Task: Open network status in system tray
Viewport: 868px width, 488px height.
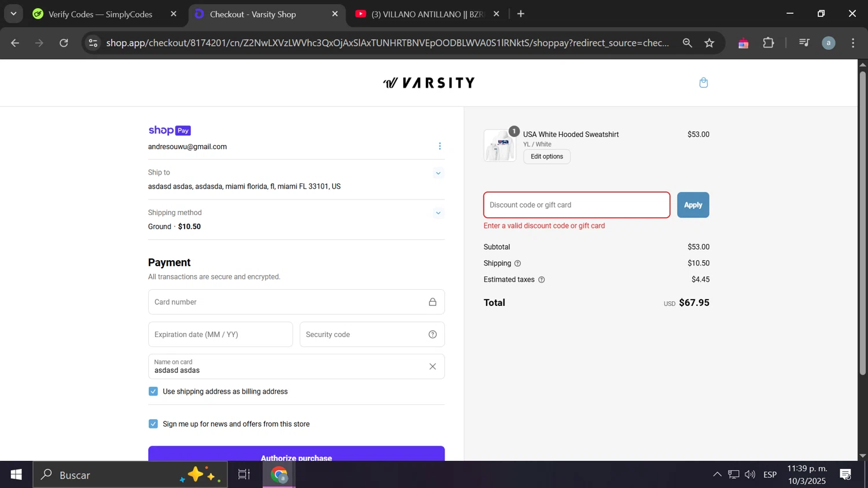Action: click(734, 475)
